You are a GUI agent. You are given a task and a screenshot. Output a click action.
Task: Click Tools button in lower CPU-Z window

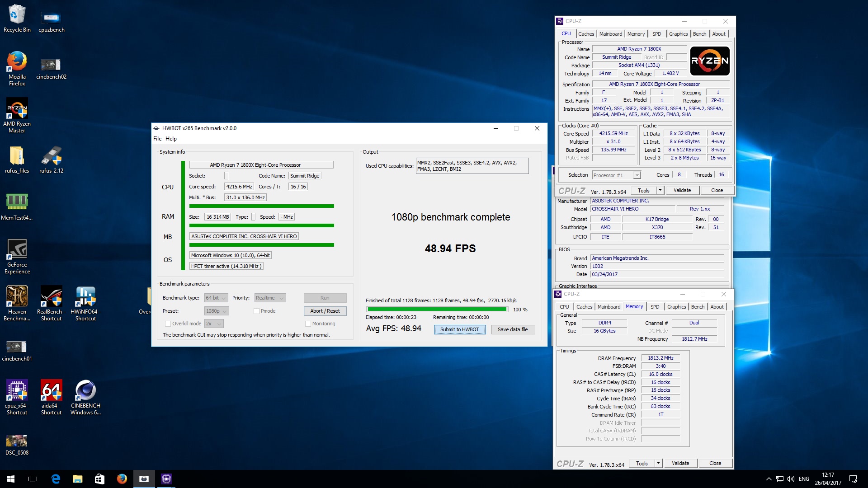pos(642,463)
